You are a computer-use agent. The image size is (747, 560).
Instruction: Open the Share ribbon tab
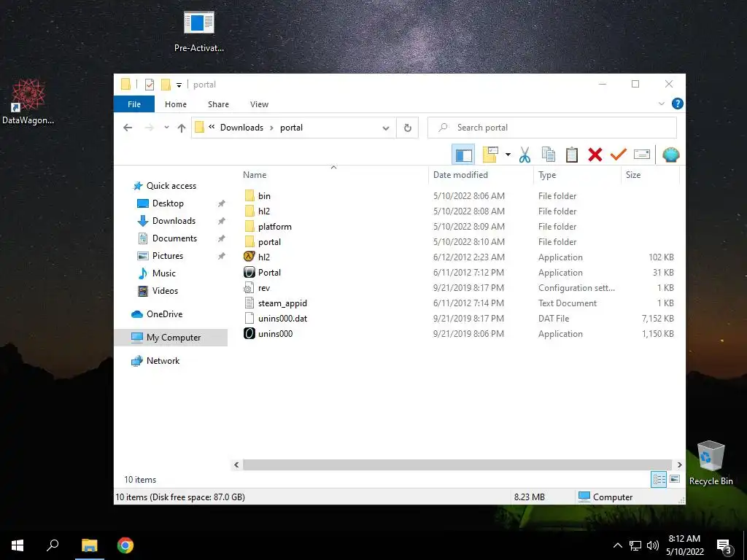point(218,104)
